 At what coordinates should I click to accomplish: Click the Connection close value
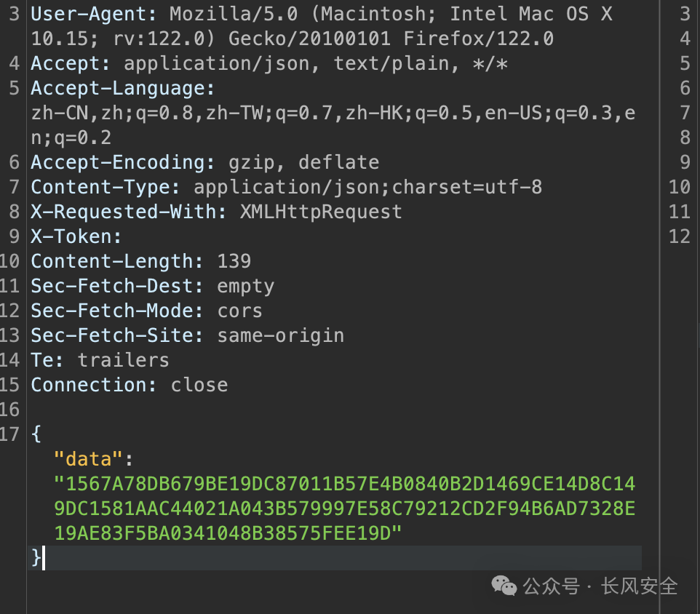point(199,385)
